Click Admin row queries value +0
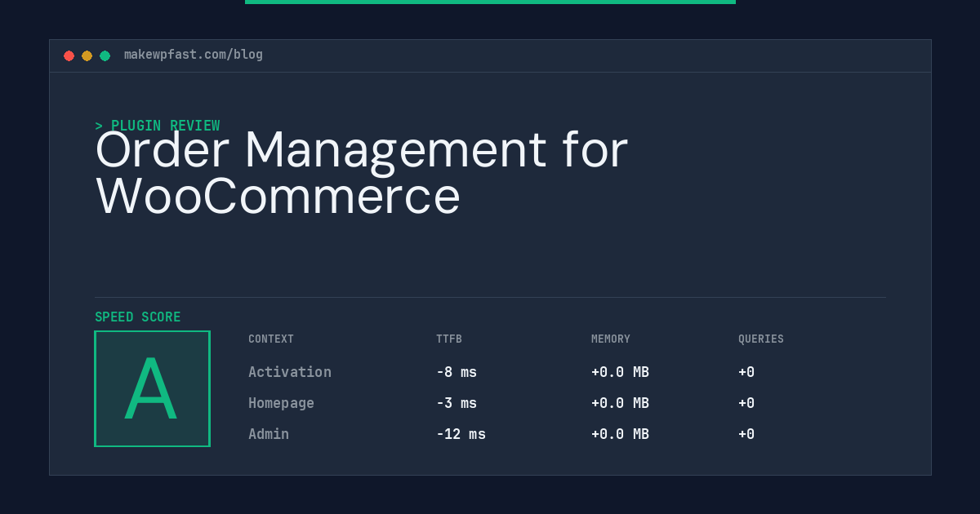 (x=746, y=434)
